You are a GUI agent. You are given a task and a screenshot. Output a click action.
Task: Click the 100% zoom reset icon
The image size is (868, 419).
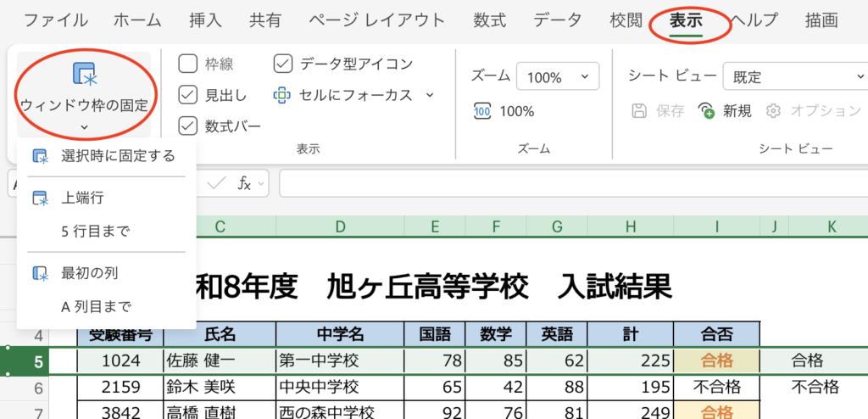click(482, 111)
